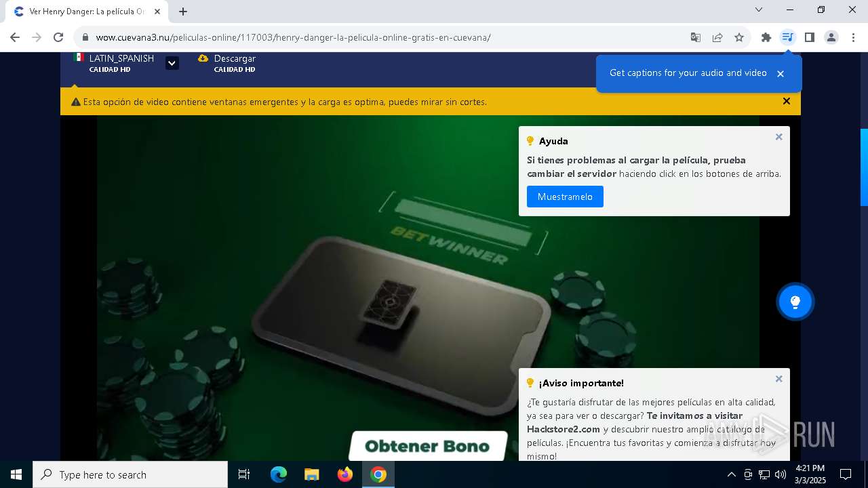Open the volume control tray icon
This screenshot has width=868, height=488.
[x=781, y=474]
